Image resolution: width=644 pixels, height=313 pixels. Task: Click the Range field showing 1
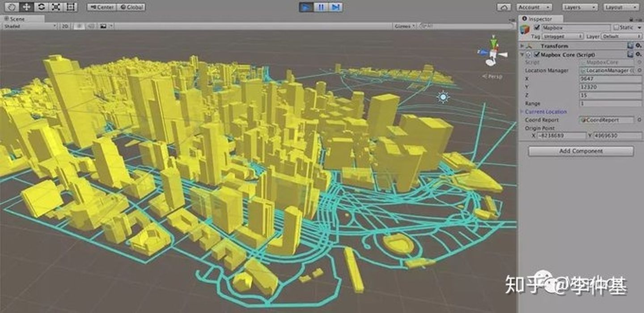(x=610, y=103)
